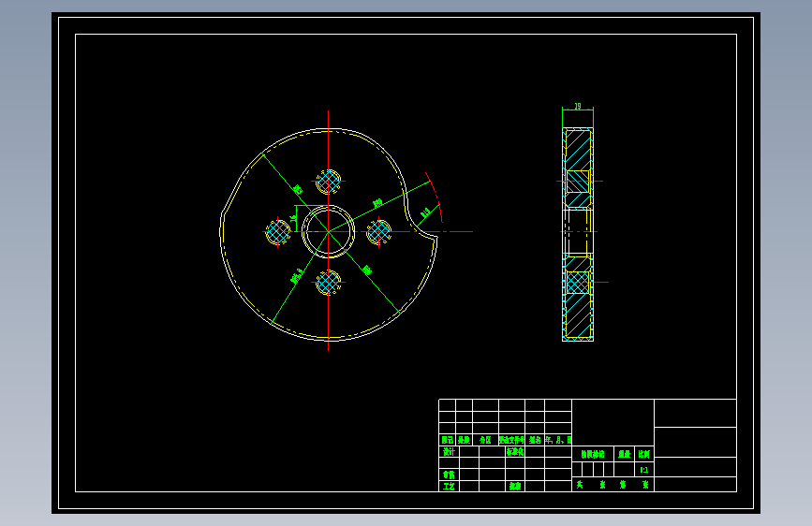Click the 阶段标记 header cell in title block
This screenshot has height=526, width=812.
coord(593,454)
